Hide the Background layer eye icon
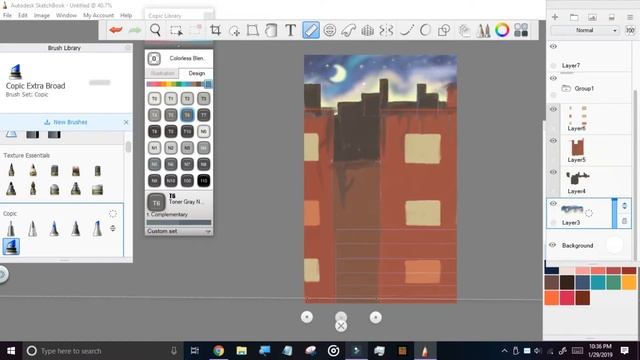This screenshot has height=360, width=640. [553, 245]
